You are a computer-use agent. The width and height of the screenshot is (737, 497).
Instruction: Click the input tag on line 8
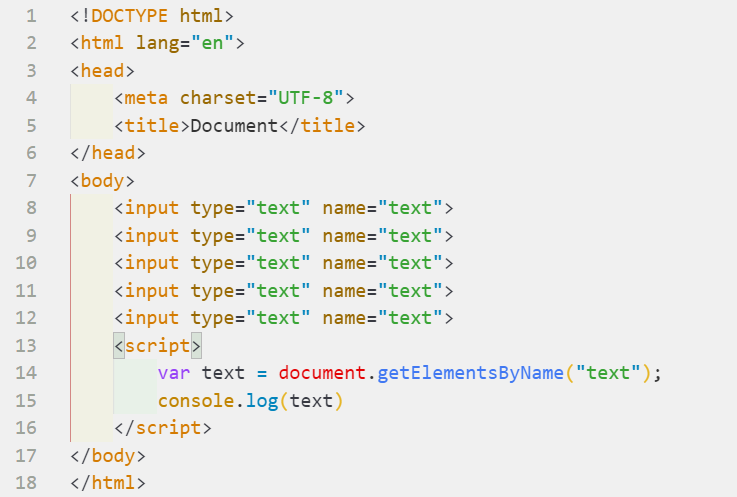152,208
